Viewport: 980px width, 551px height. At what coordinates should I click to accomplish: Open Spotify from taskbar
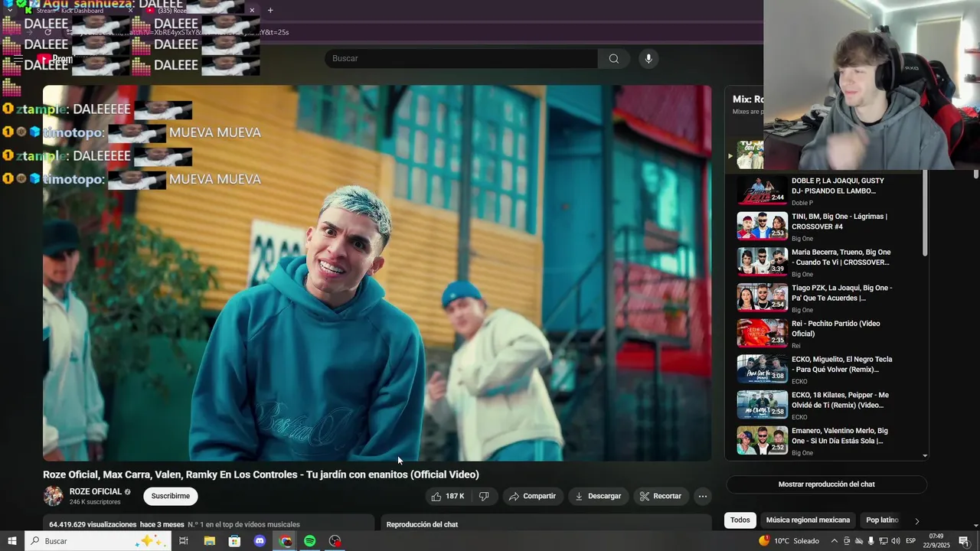click(x=309, y=541)
